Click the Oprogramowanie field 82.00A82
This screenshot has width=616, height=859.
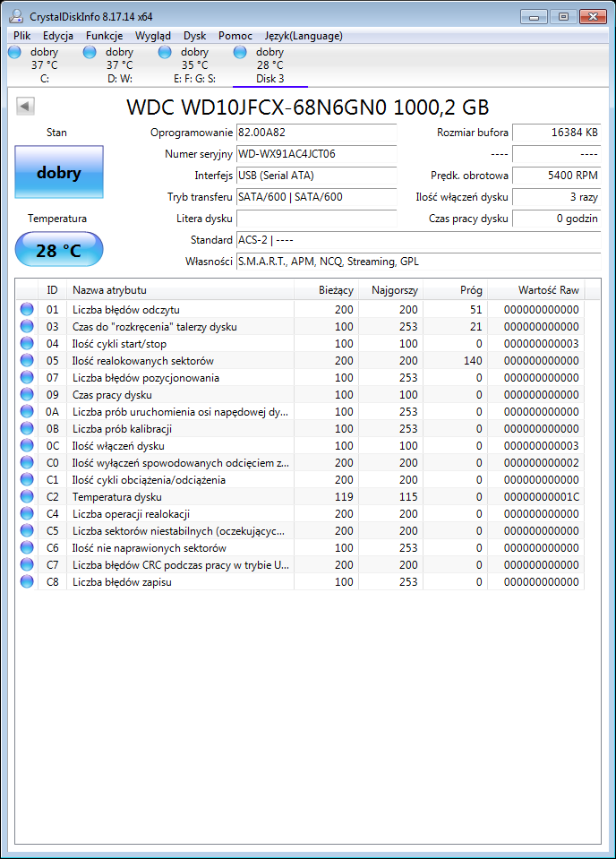pos(316,132)
